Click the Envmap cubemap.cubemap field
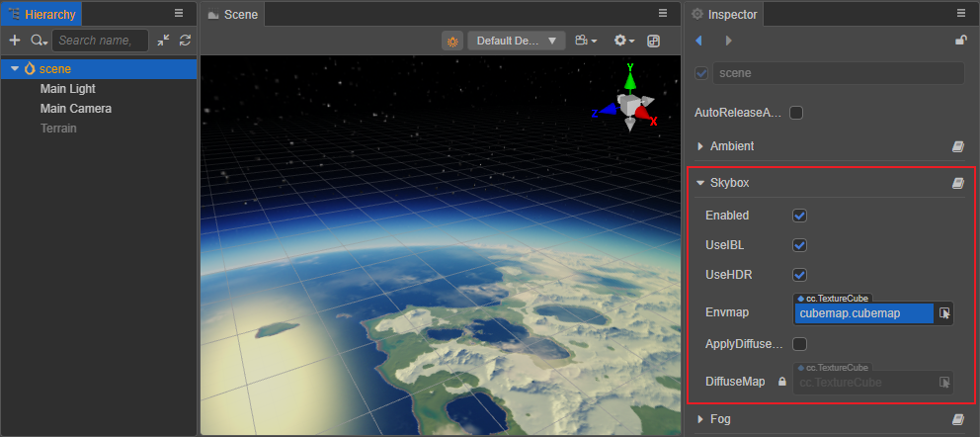 tap(863, 313)
